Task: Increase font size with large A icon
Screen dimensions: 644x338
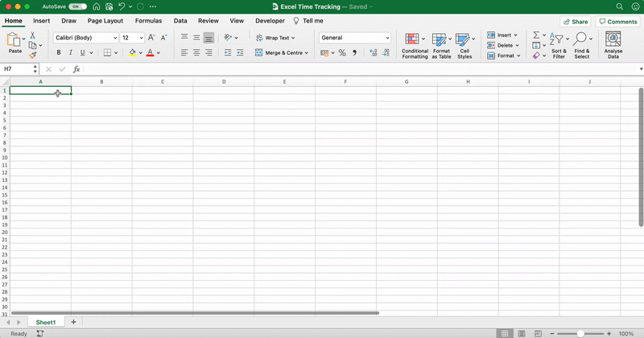Action: (152, 38)
